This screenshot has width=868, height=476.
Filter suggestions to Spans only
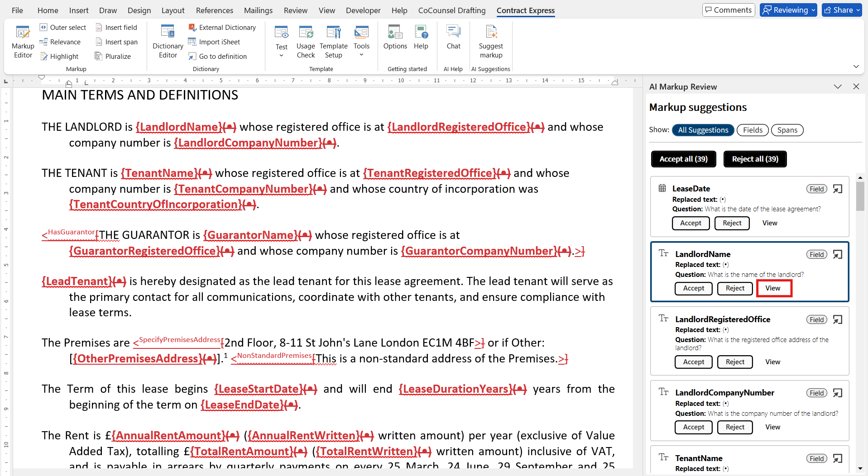787,130
